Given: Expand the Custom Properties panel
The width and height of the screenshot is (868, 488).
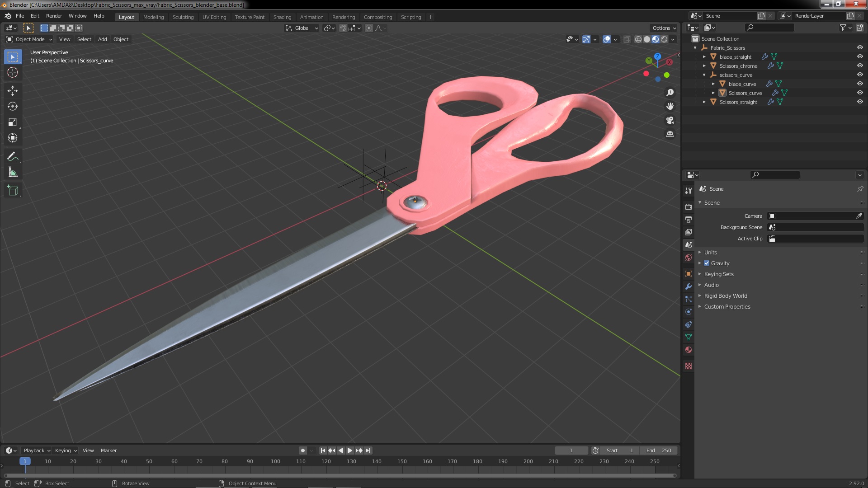Looking at the screenshot, I should coord(727,306).
